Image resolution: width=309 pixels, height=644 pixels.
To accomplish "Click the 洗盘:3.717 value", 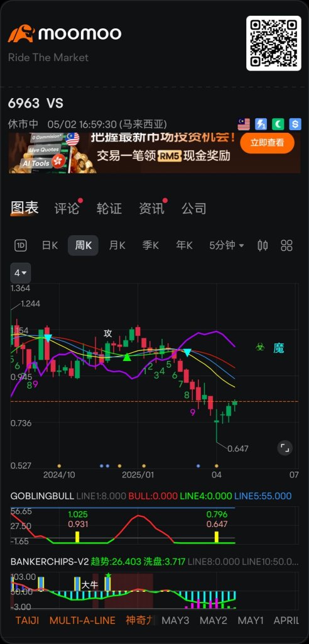I will tap(165, 562).
